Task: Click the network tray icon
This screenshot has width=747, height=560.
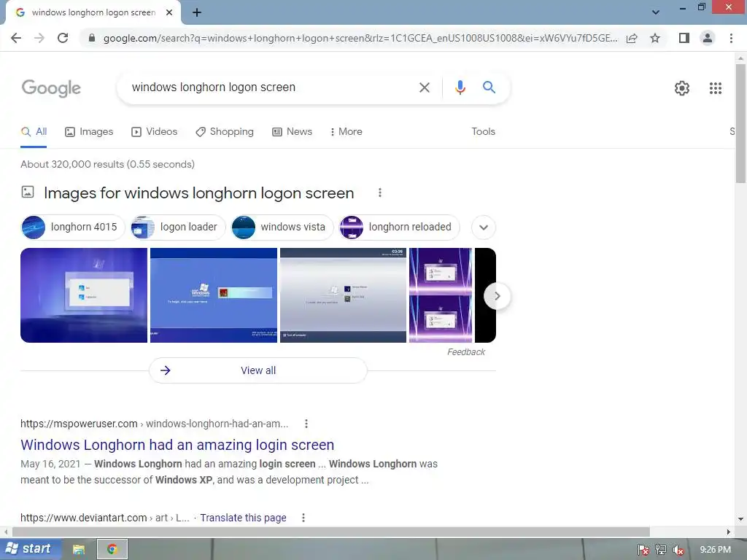Action: click(660, 550)
